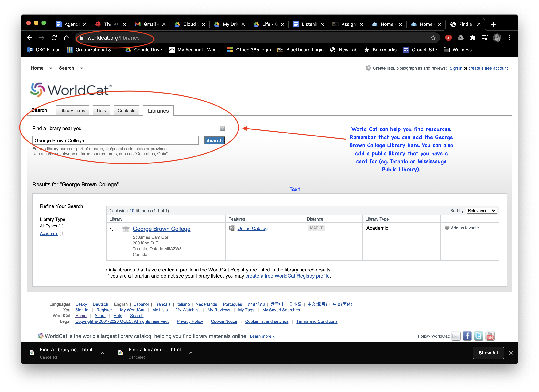Click the Home menu item
The image size is (539, 392).
point(37,68)
